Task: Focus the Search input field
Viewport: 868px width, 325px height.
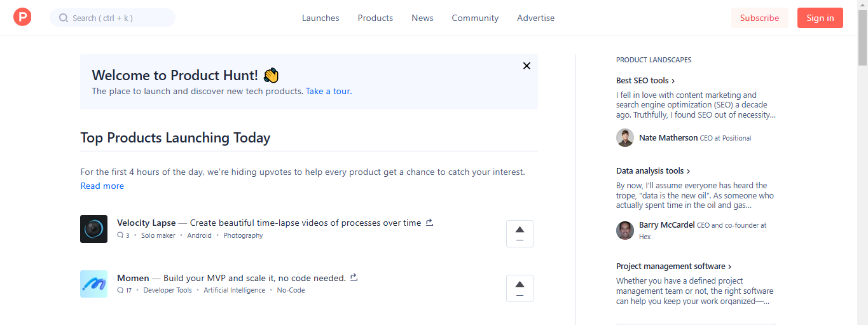Action: point(113,18)
